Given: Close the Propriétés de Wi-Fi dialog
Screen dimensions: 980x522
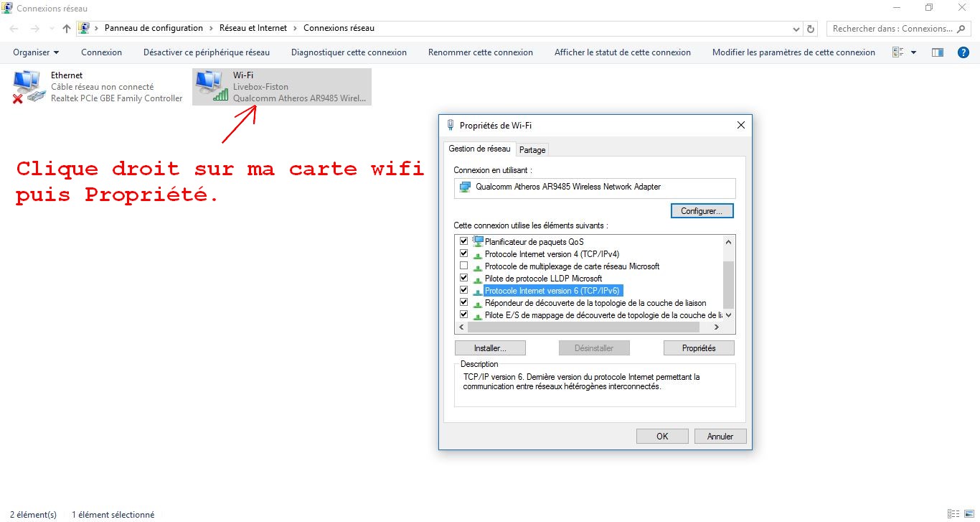Looking at the screenshot, I should pos(741,125).
